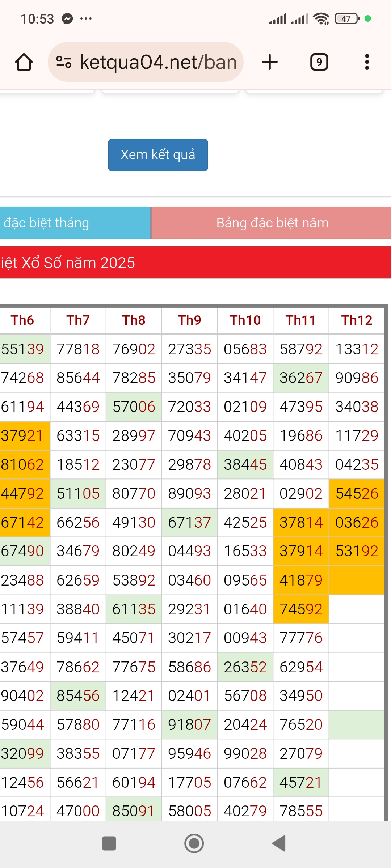Tap Android home circle button

194,843
